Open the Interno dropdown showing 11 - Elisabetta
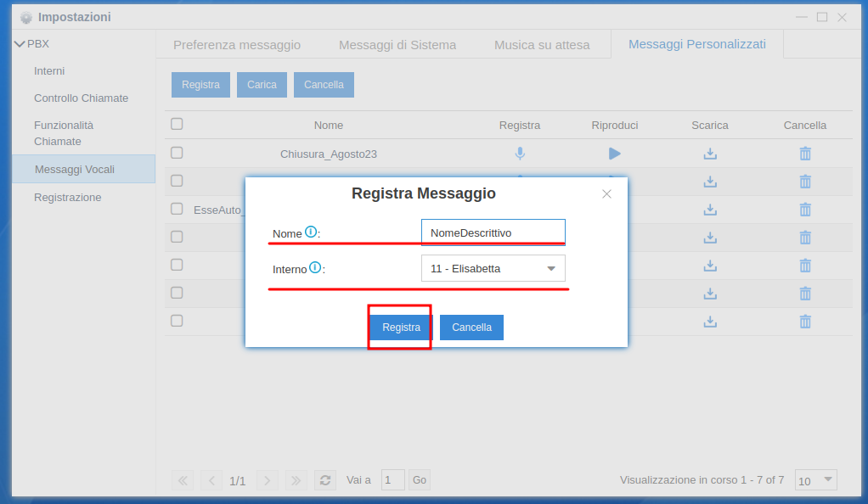 (x=493, y=268)
